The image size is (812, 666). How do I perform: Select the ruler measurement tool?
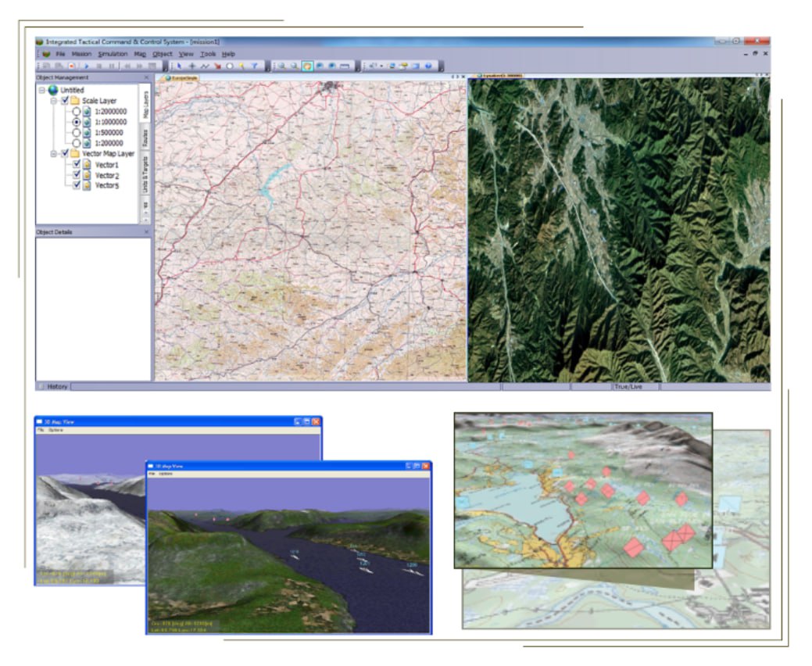point(345,66)
